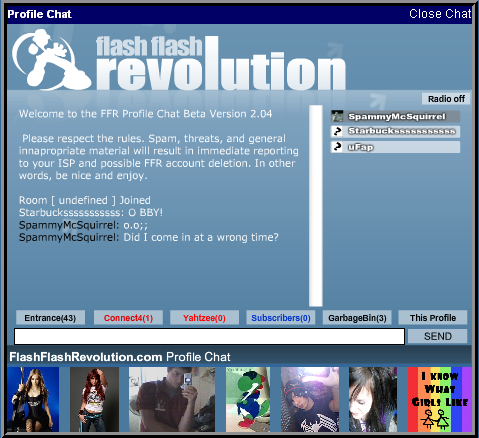The height and width of the screenshot is (438, 479).
Task: Click the FlashFlashRevolution.com footer text
Action: pyautogui.click(x=86, y=357)
